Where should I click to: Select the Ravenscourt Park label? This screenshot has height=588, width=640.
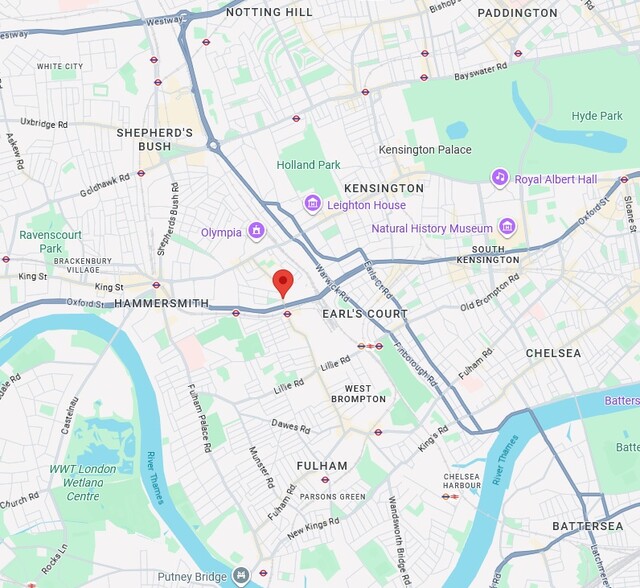click(50, 242)
